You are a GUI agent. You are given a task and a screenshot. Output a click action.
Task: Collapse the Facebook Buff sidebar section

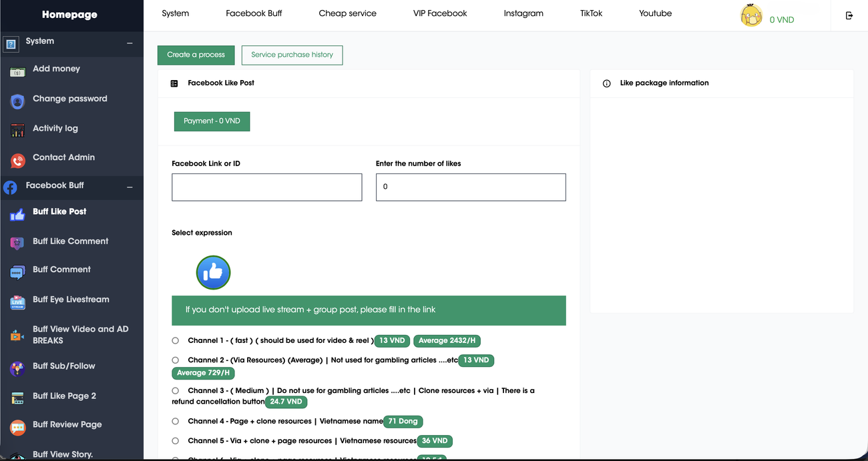130,187
